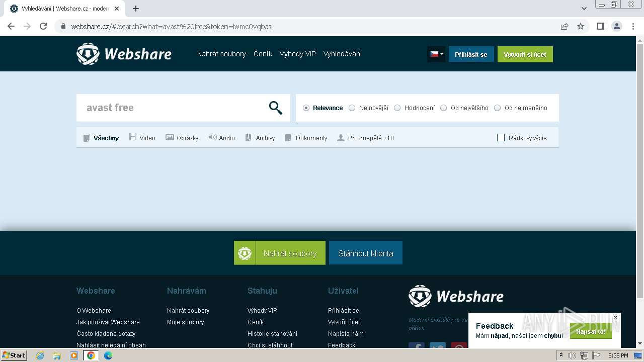Bookmark this page with star icon
Image resolution: width=644 pixels, height=362 pixels.
pos(581,27)
